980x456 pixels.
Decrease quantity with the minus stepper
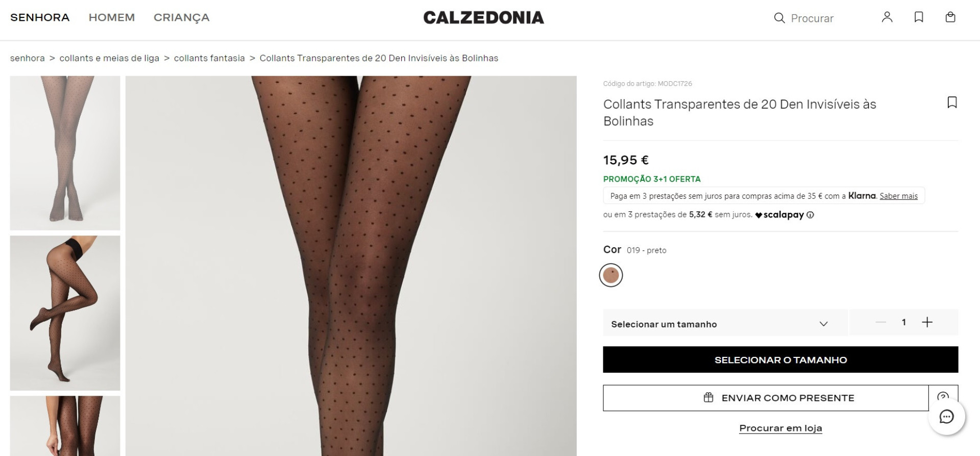880,322
